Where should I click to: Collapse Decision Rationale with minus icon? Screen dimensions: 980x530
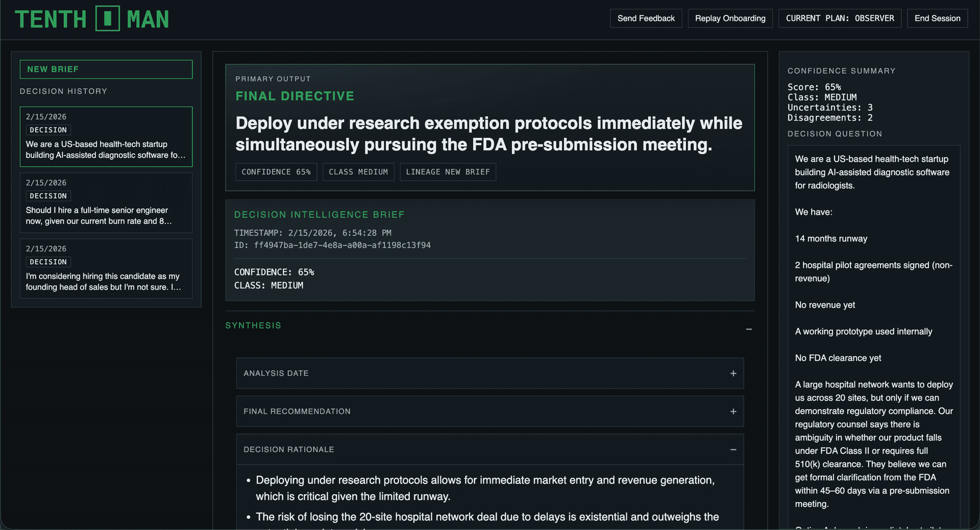pos(733,450)
